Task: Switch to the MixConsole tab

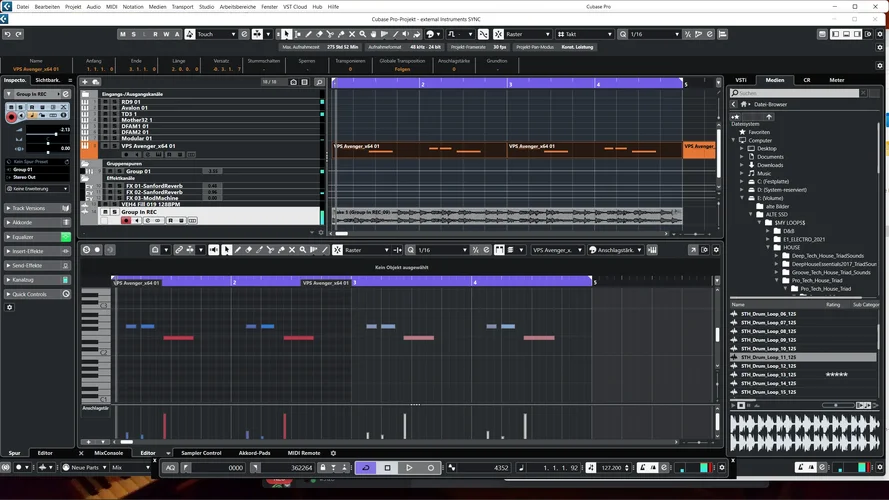Action: pos(107,453)
